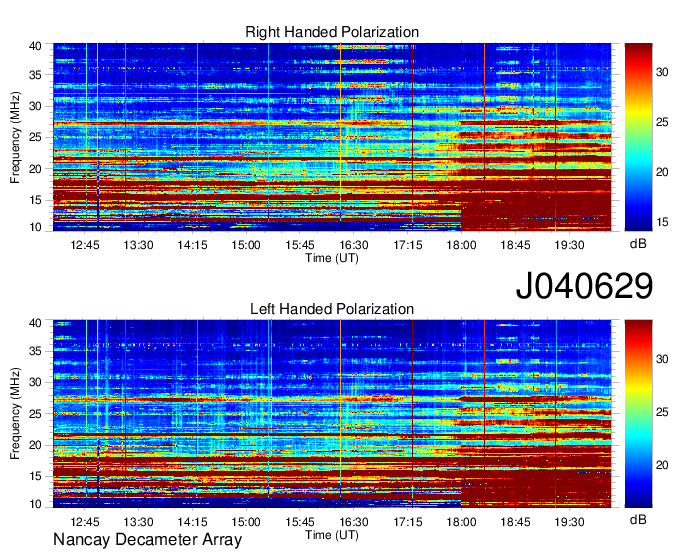Viewport: 680px width, 552px height.
Task: Click the dB label under the upper color bar
Action: (x=638, y=244)
